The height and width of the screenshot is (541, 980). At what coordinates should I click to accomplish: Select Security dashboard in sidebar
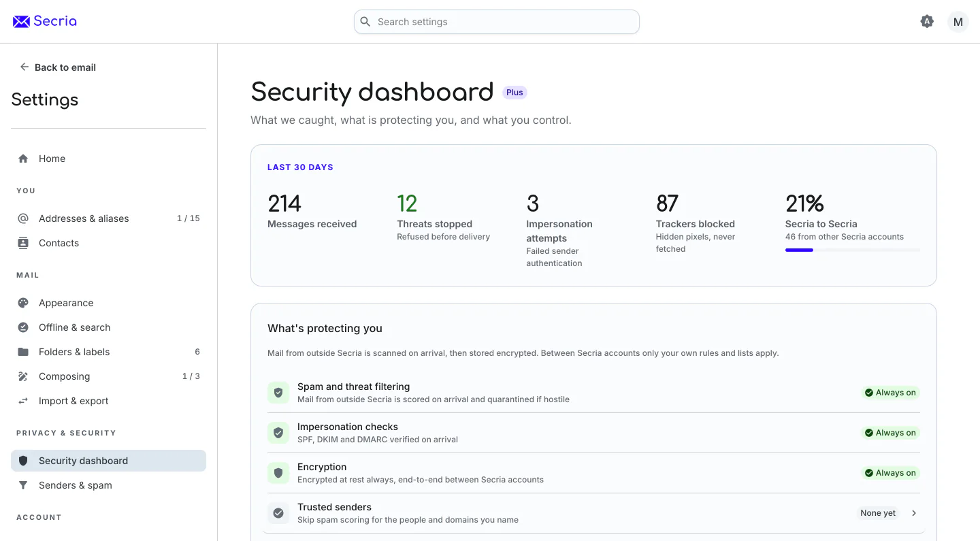pyautogui.click(x=109, y=461)
